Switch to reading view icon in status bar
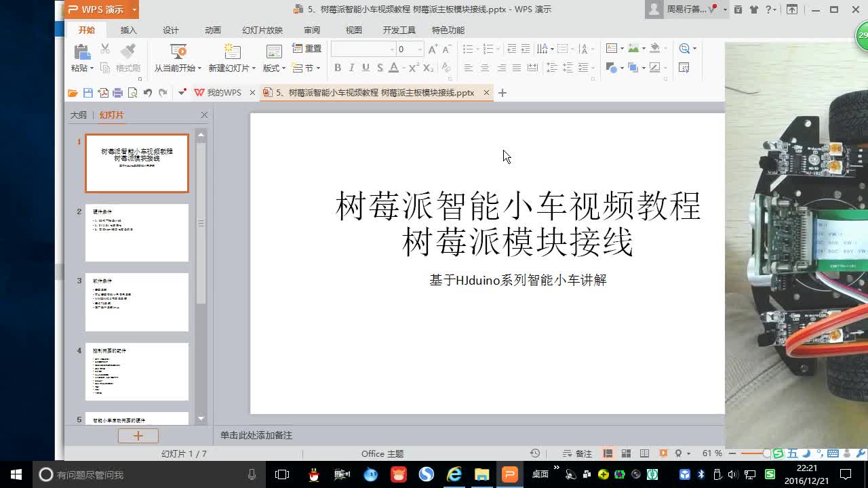This screenshot has height=488, width=868. tap(644, 453)
